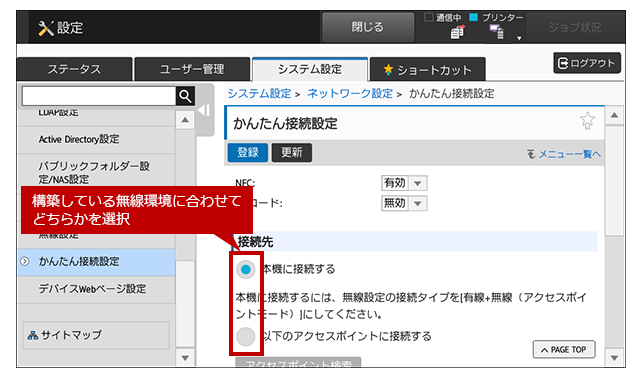Click main panel scrollbar up arrow
Viewport: 640px width, 376px height.
(614, 116)
